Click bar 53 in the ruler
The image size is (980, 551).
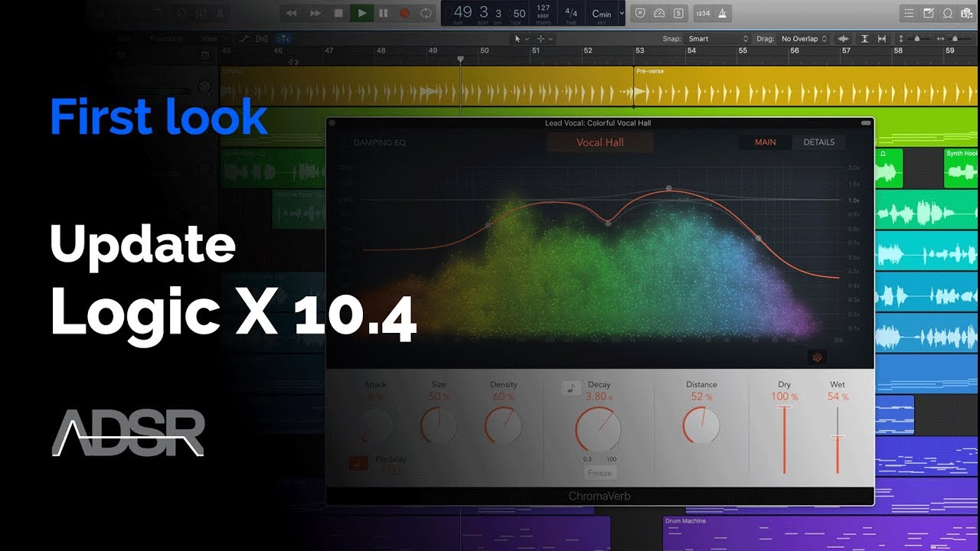point(639,51)
